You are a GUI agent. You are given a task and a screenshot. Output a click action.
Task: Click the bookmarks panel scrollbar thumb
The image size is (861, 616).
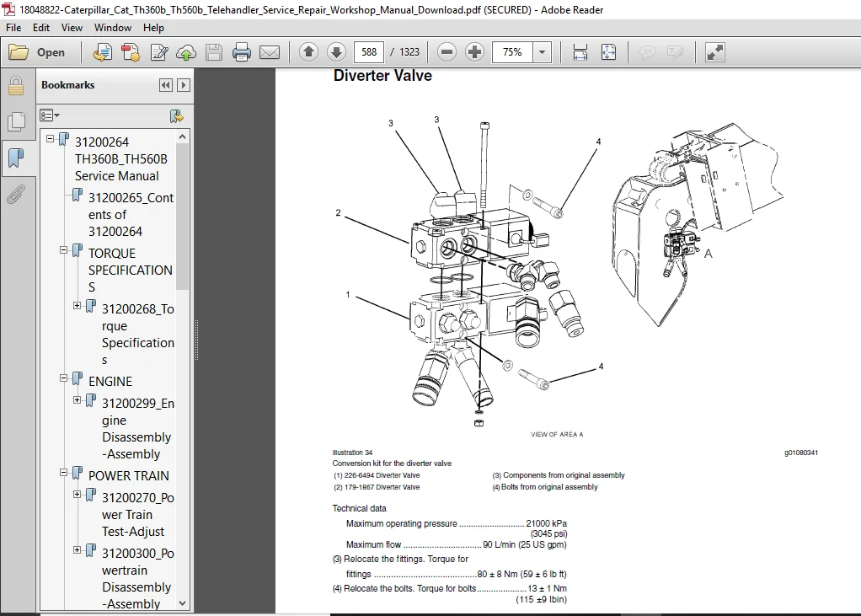pyautogui.click(x=182, y=217)
